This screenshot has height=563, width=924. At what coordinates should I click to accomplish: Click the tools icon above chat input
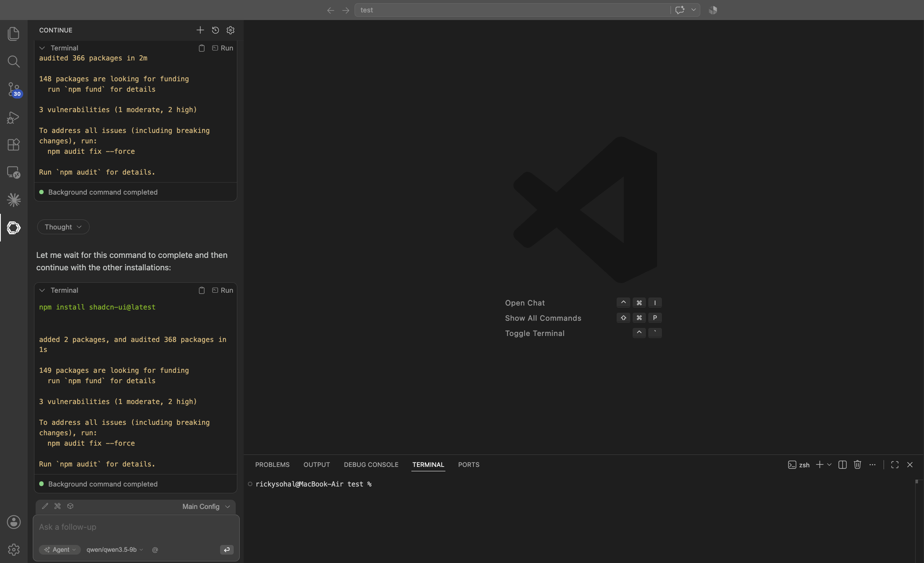click(x=58, y=506)
